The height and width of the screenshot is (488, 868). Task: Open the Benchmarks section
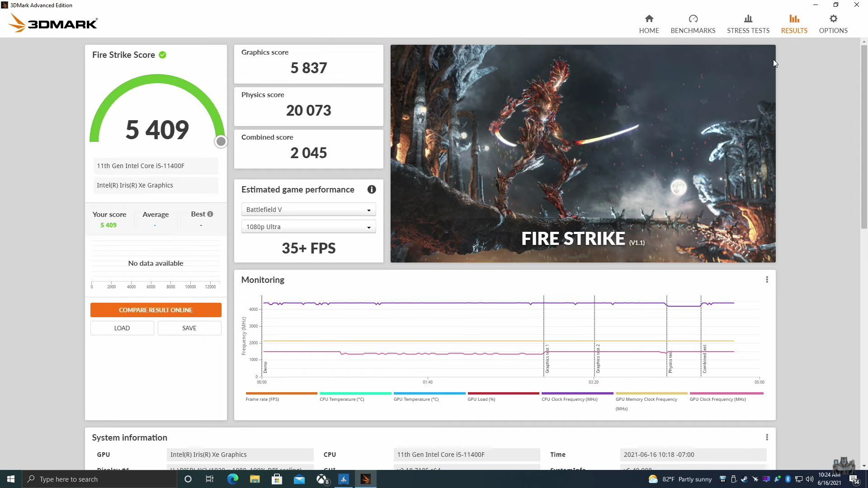pos(693,24)
